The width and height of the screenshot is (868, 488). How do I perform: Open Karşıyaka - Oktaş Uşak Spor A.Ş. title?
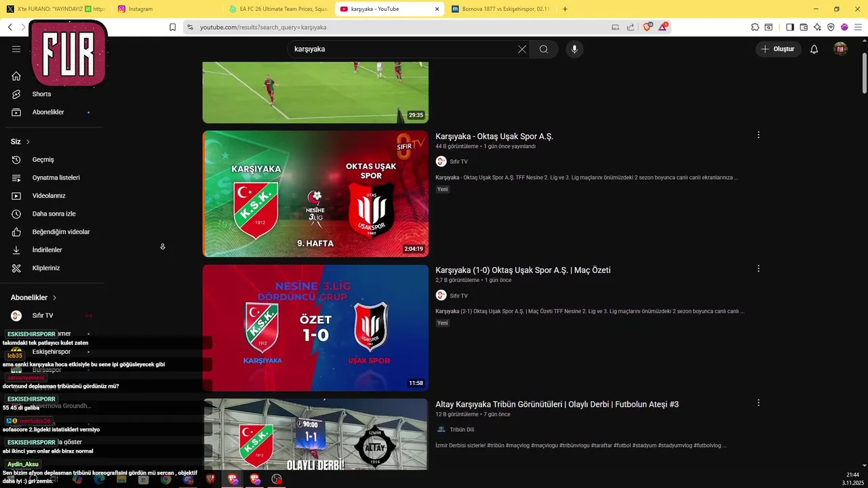(494, 136)
